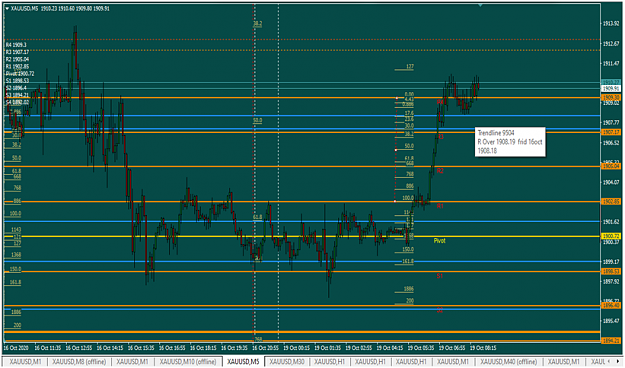Click the 'R4 1909.3' pivot list entry
Screen dimensions: 625x368
click(x=16, y=45)
